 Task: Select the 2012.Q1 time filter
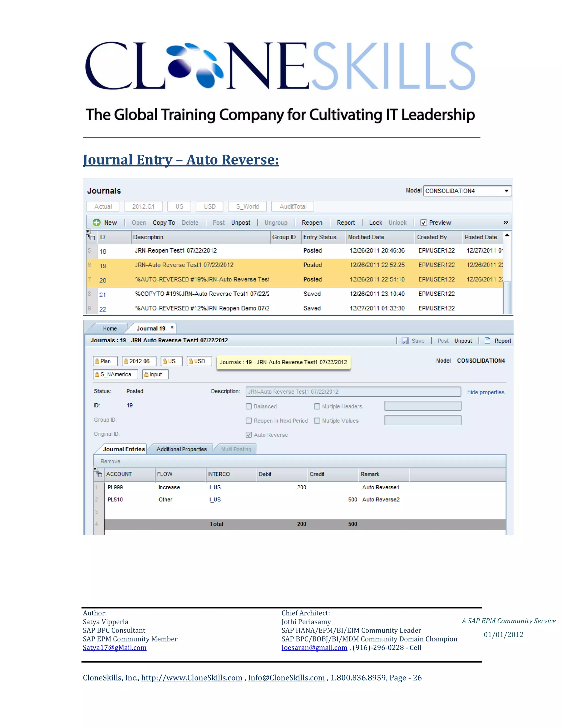(143, 206)
